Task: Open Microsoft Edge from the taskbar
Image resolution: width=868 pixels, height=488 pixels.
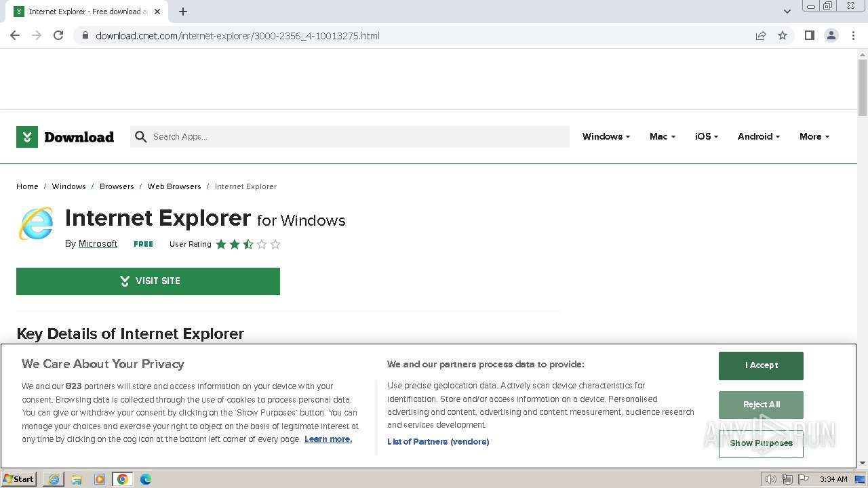Action: (x=146, y=479)
